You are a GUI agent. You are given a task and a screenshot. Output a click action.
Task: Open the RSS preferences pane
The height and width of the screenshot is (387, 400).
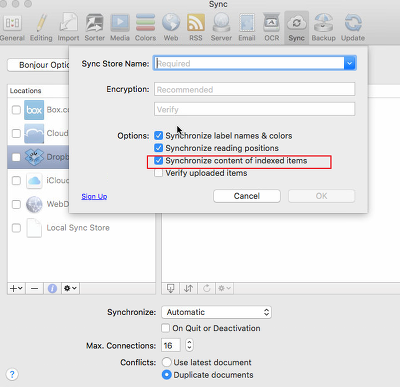tap(196, 28)
